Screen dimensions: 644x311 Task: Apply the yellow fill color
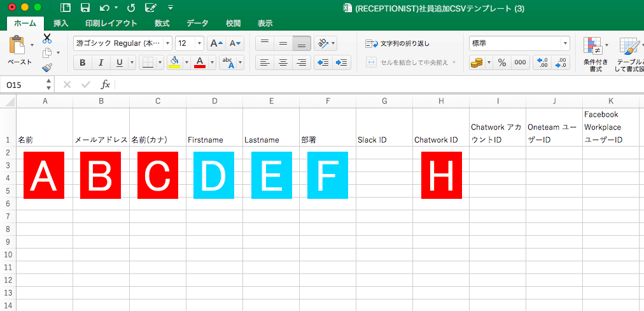(x=174, y=62)
